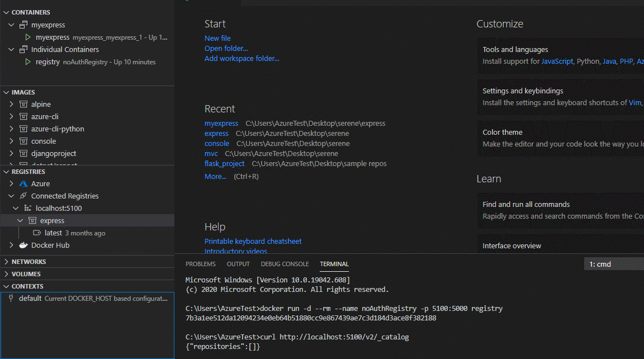644x359 pixels.
Task: Expand the djangoproject image node
Action: point(12,154)
